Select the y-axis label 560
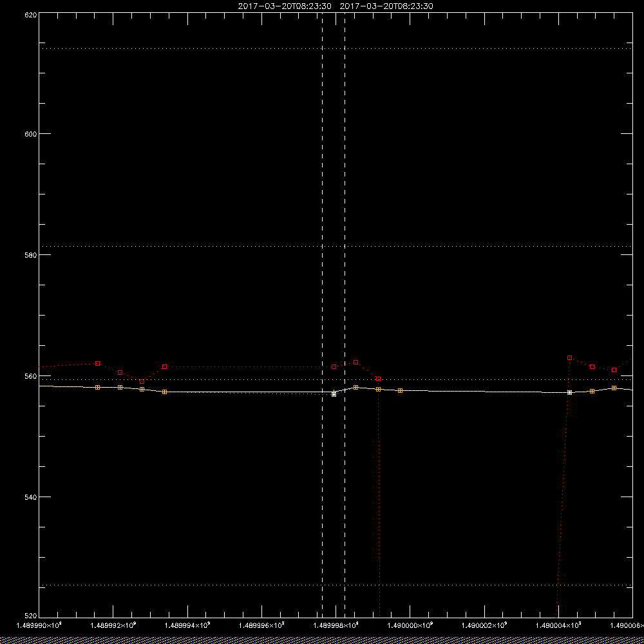Screen dimensions: 644x644 (31, 376)
